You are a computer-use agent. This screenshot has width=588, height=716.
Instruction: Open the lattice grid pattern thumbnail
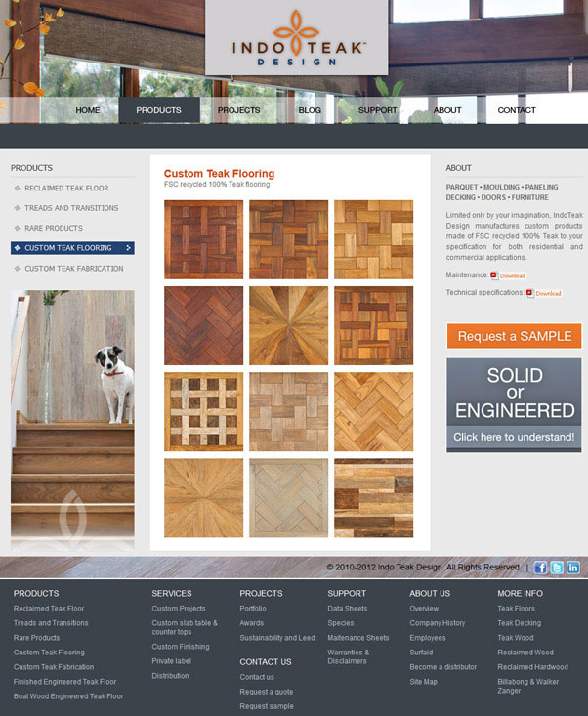pyautogui.click(x=203, y=412)
